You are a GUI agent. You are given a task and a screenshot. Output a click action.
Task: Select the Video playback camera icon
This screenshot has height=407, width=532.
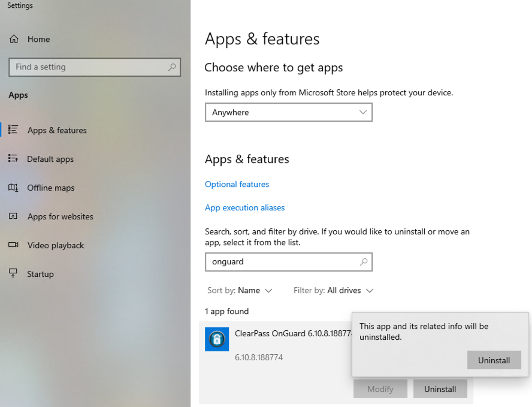tap(13, 245)
